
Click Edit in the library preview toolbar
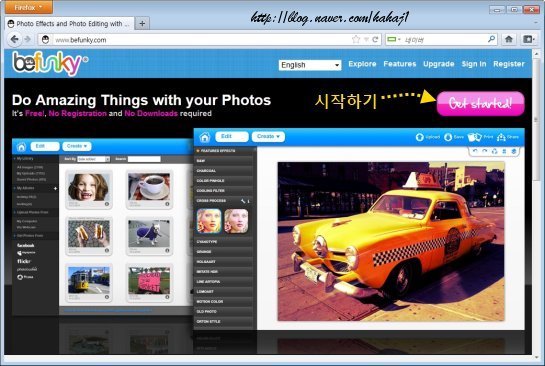[45, 146]
